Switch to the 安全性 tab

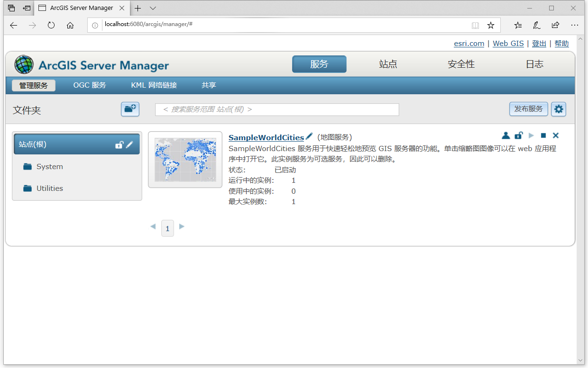pos(461,64)
